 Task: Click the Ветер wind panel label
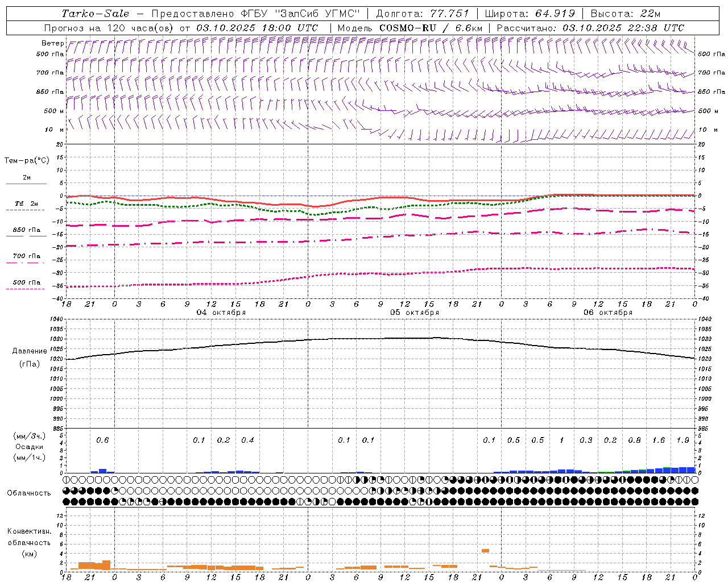pyautogui.click(x=52, y=43)
